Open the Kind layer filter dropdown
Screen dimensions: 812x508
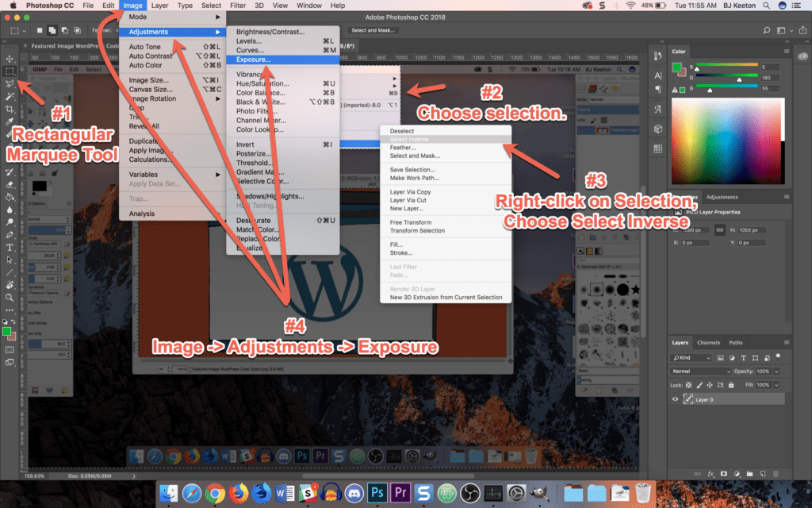691,358
